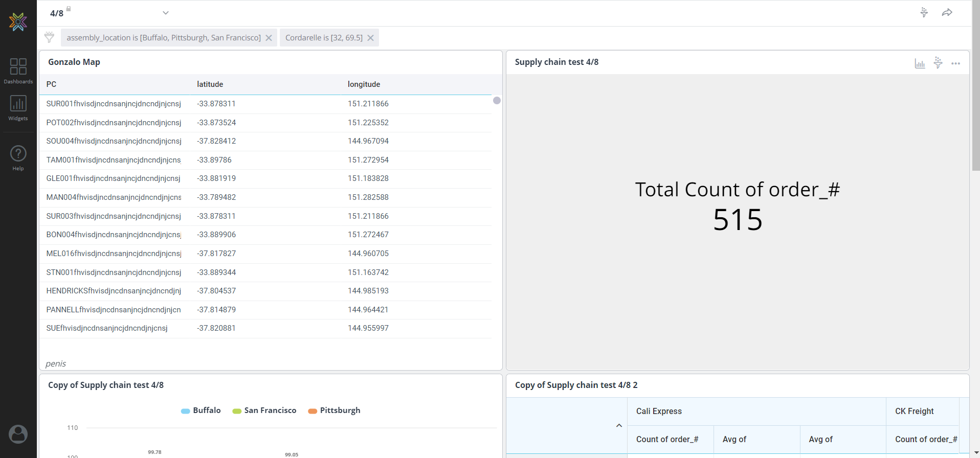Remove the assembly_location filter chip
This screenshot has height=458, width=980.
(269, 38)
